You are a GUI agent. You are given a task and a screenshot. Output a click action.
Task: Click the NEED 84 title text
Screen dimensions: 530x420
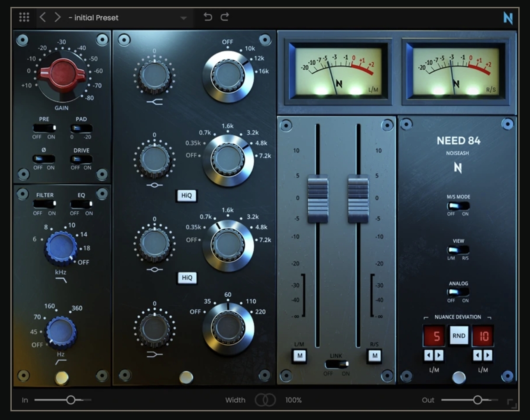[x=458, y=141]
